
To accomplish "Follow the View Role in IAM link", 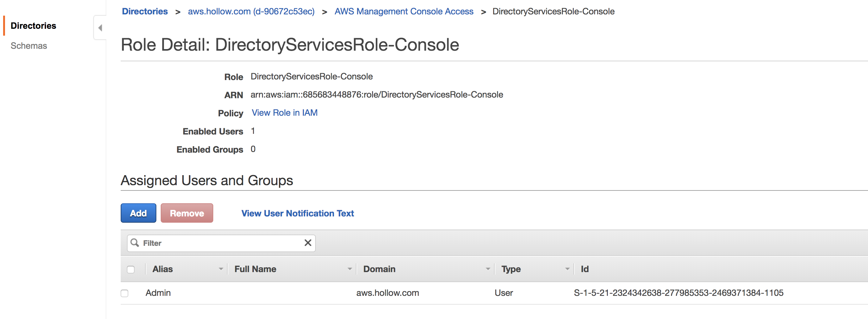I will 285,113.
